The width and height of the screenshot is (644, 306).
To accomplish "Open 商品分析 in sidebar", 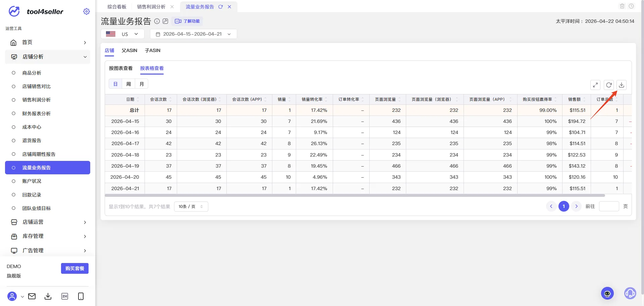I will pos(48,73).
